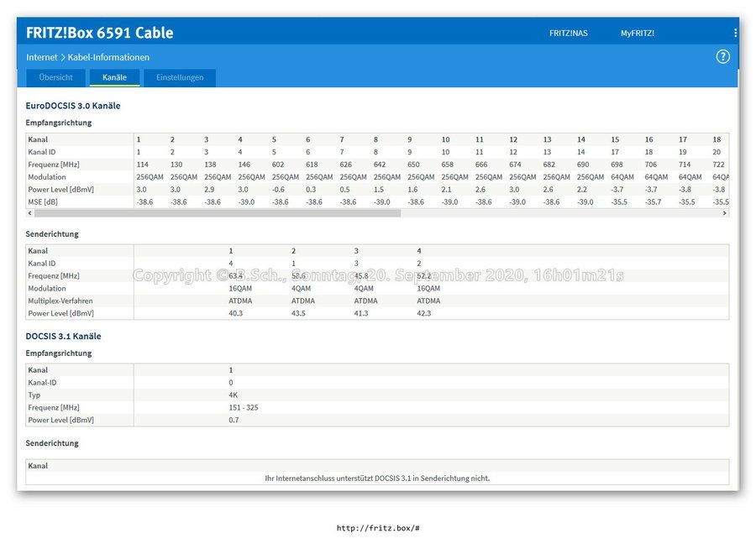Click DOCSIS 3.1 power level 0.7
The width and height of the screenshot is (756, 549).
(234, 421)
